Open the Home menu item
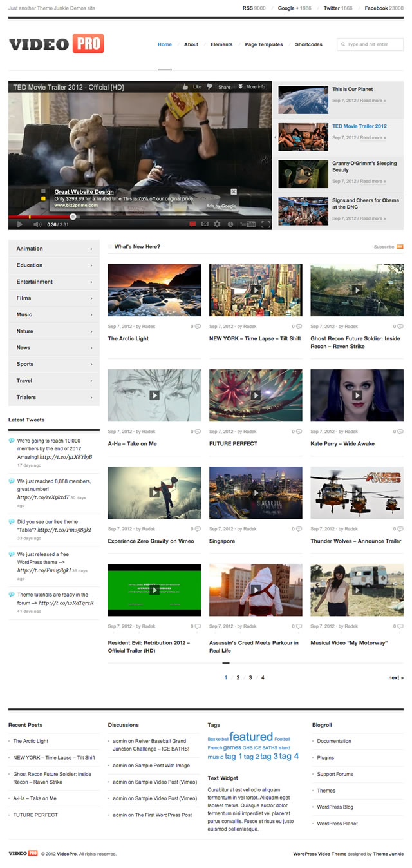The image size is (412, 868). pos(165,44)
